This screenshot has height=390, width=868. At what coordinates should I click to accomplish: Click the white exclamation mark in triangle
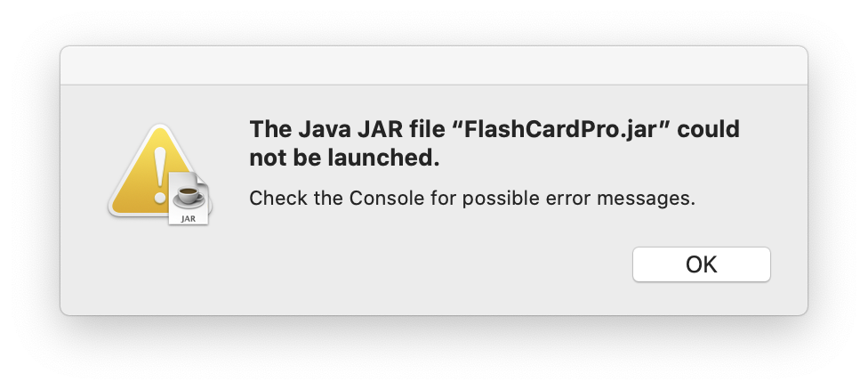tap(160, 175)
